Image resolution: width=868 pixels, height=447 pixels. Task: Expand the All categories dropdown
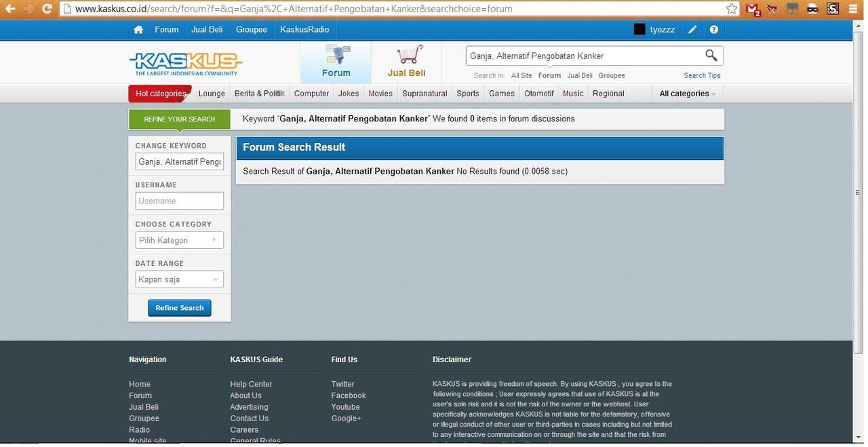pos(688,94)
